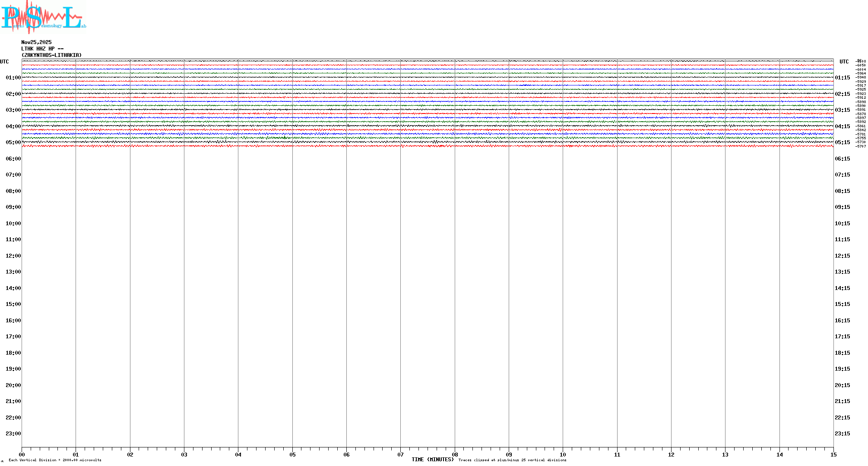Click the PSL seismology lab logo
Image resolution: width=868 pixels, height=466 pixels.
[43, 17]
